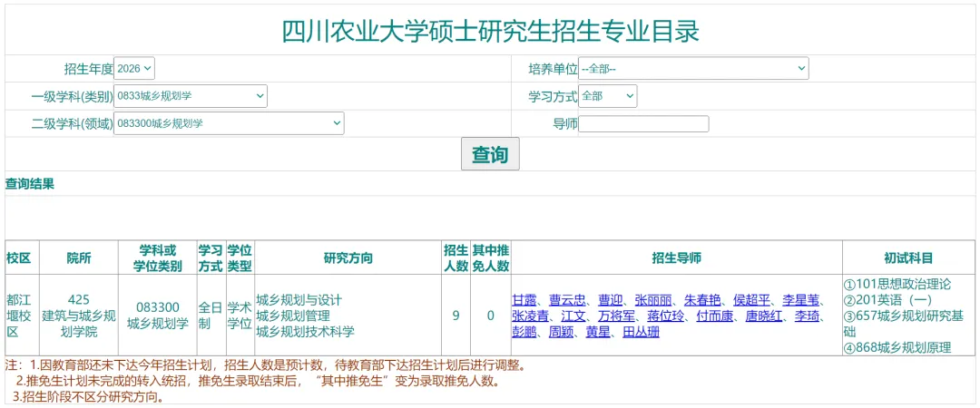The image size is (980, 408).
Task: Click the 院所 column header
Action: [79, 258]
